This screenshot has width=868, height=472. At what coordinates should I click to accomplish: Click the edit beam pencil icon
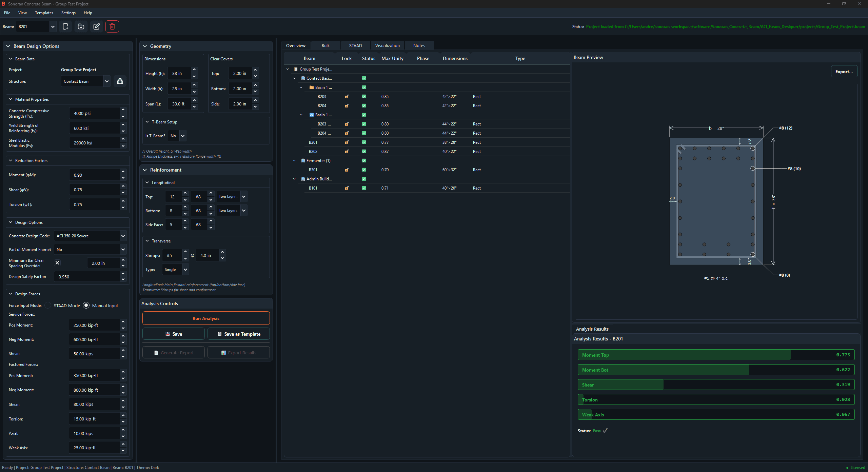(x=96, y=26)
